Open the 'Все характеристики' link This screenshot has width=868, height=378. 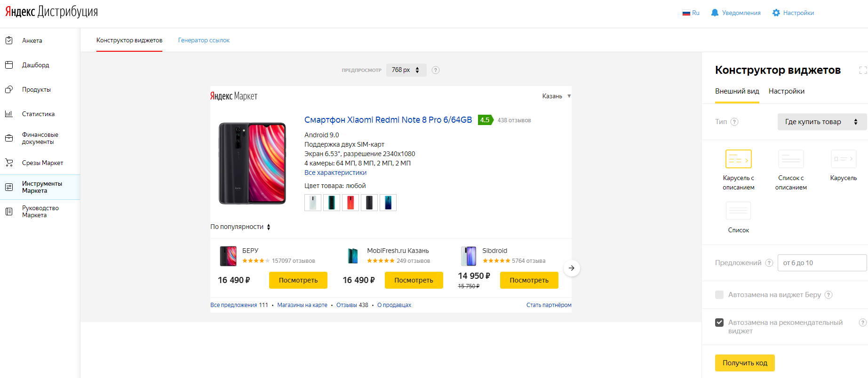[x=335, y=173]
